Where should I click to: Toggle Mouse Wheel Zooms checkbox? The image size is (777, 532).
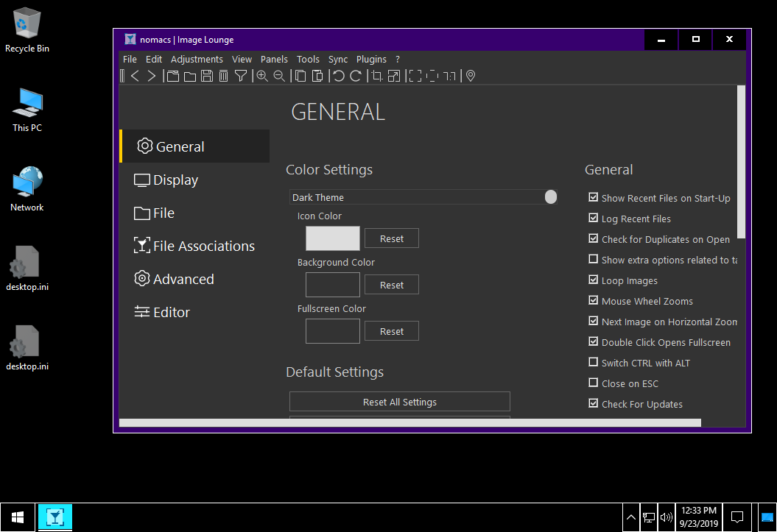593,300
